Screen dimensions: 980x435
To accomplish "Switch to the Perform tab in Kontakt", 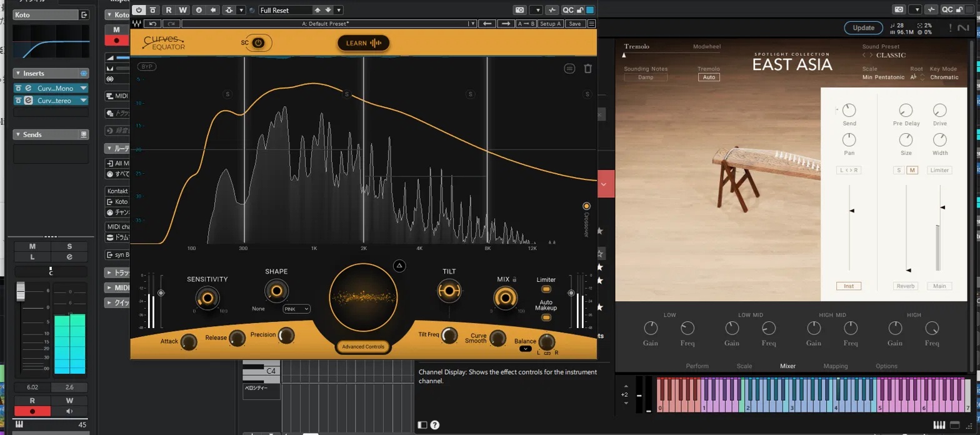I will [x=697, y=366].
